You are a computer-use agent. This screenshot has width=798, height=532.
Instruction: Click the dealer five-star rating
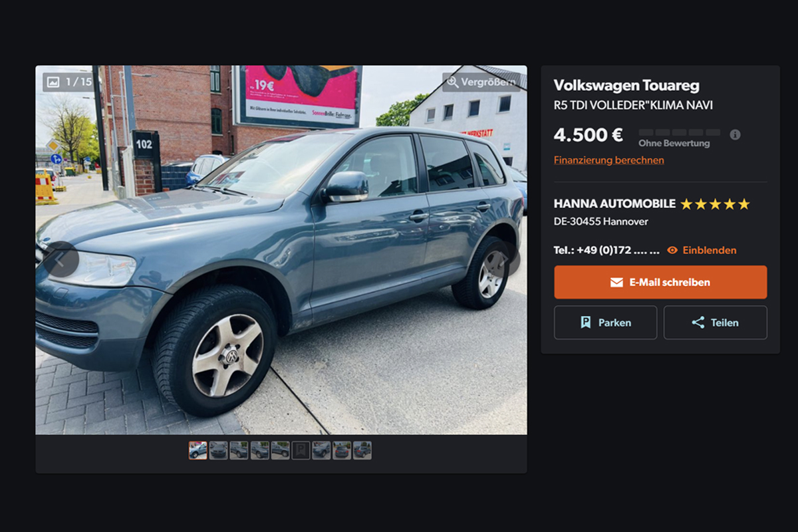coord(715,204)
